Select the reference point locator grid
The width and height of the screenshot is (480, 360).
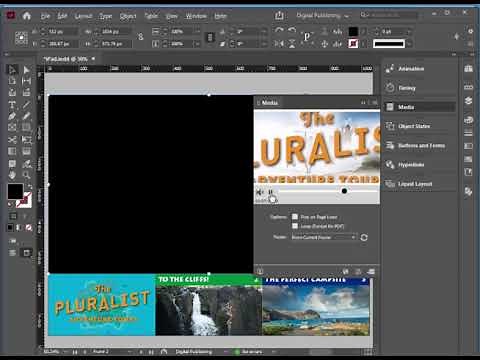21,38
